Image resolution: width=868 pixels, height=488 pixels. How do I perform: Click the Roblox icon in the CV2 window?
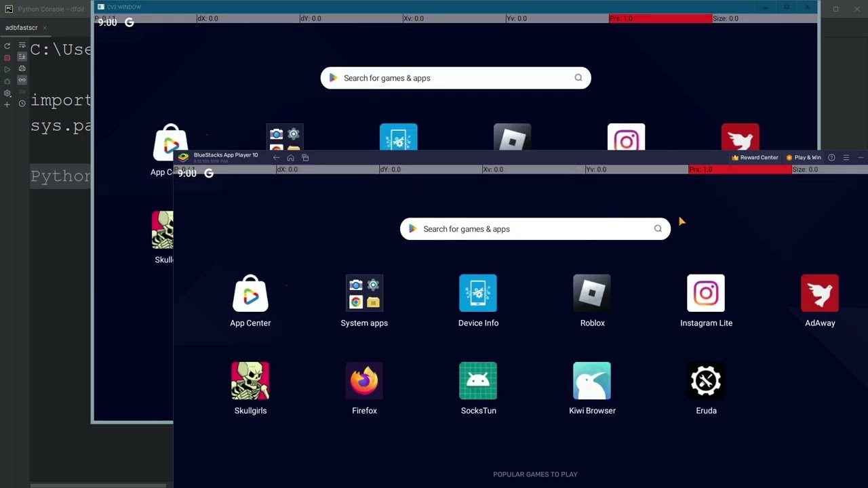point(512,138)
